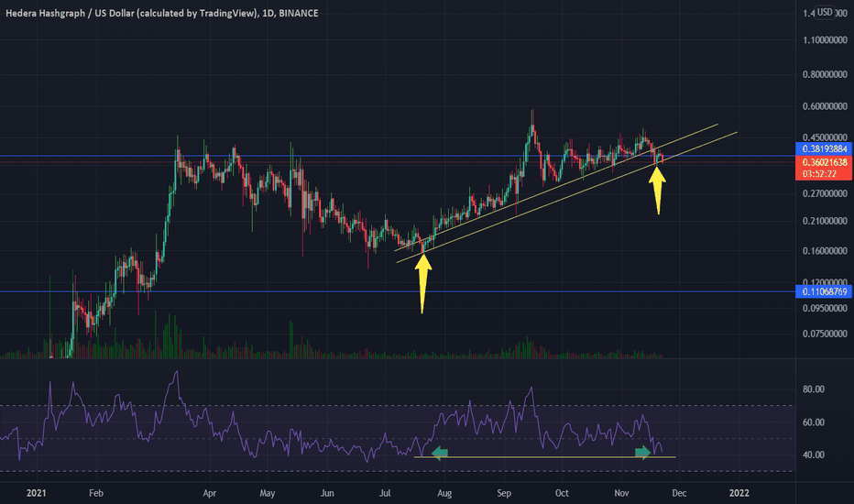The image size is (854, 504).
Task: Click the RSI 60.00 scale value
Action: pos(813,422)
